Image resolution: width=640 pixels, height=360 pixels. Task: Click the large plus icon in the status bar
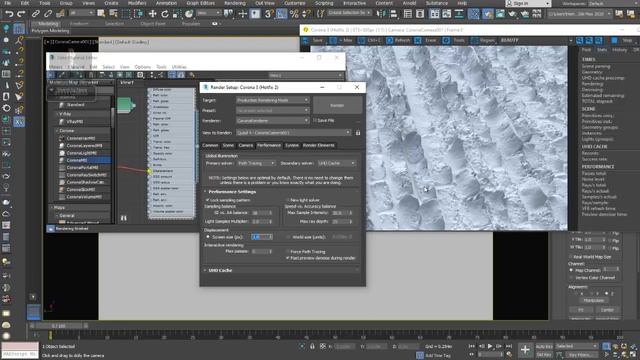point(525,350)
